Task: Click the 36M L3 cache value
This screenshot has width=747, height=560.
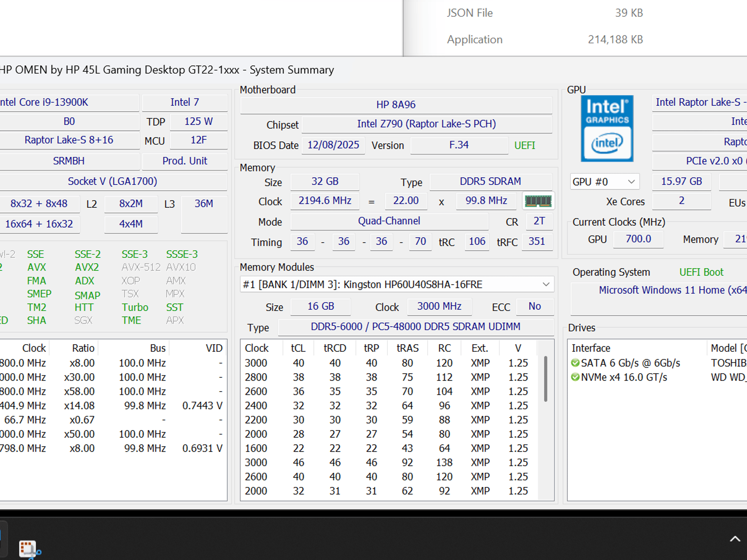Action: point(204,214)
